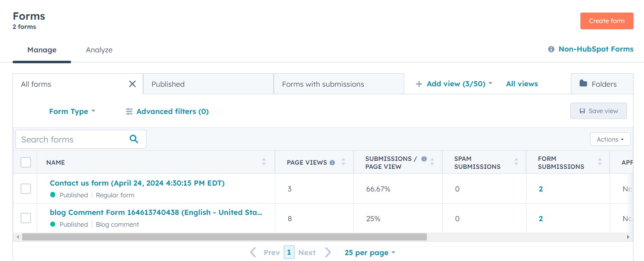The image size is (644, 261).
Task: Click the Create form button
Action: (606, 21)
